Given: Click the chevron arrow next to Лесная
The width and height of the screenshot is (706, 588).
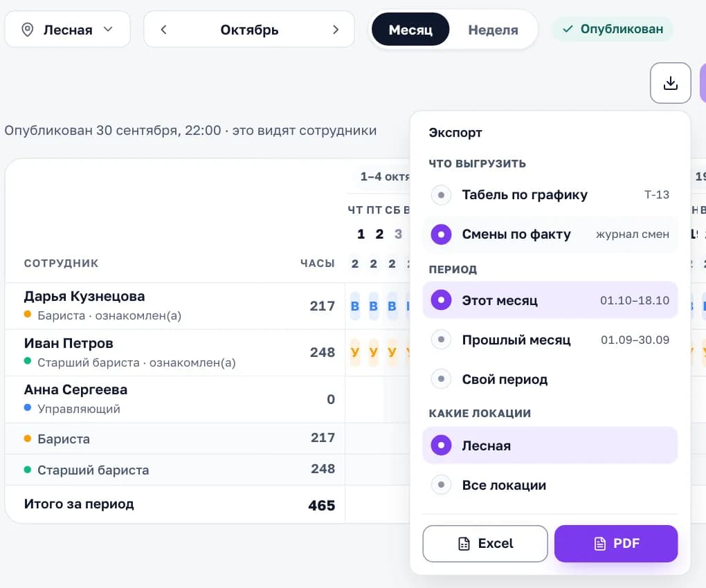Looking at the screenshot, I should (108, 29).
